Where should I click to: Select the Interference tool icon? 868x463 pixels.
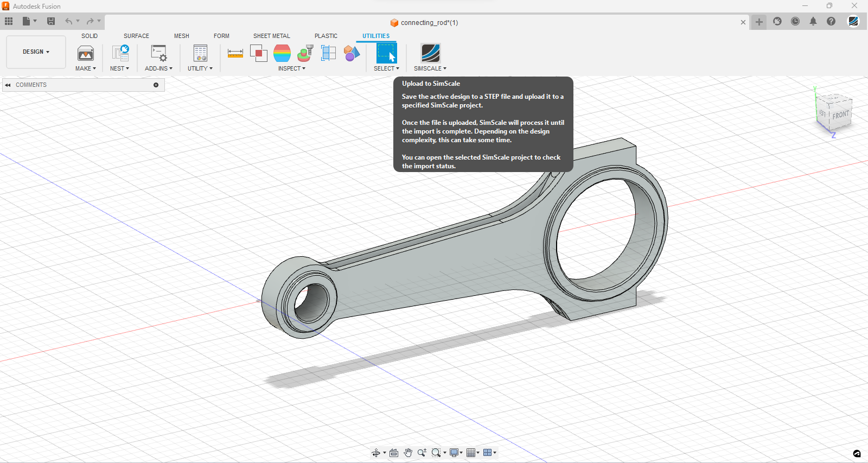tap(258, 53)
